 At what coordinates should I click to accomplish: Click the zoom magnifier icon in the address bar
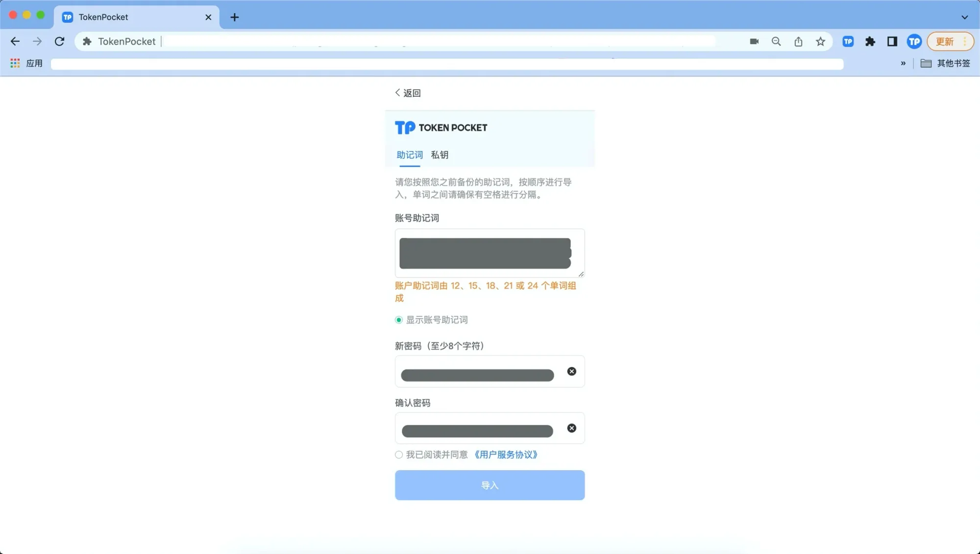(776, 42)
